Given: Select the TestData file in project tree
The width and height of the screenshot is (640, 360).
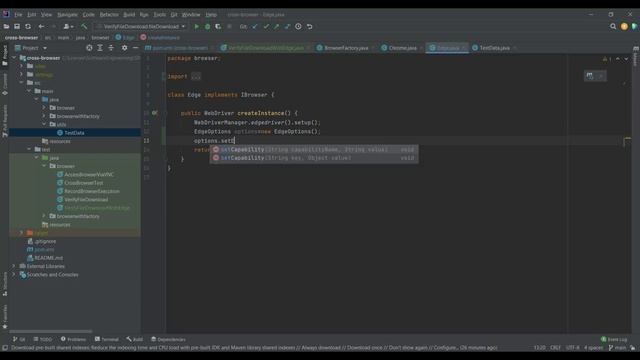Looking at the screenshot, I should pyautogui.click(x=75, y=133).
